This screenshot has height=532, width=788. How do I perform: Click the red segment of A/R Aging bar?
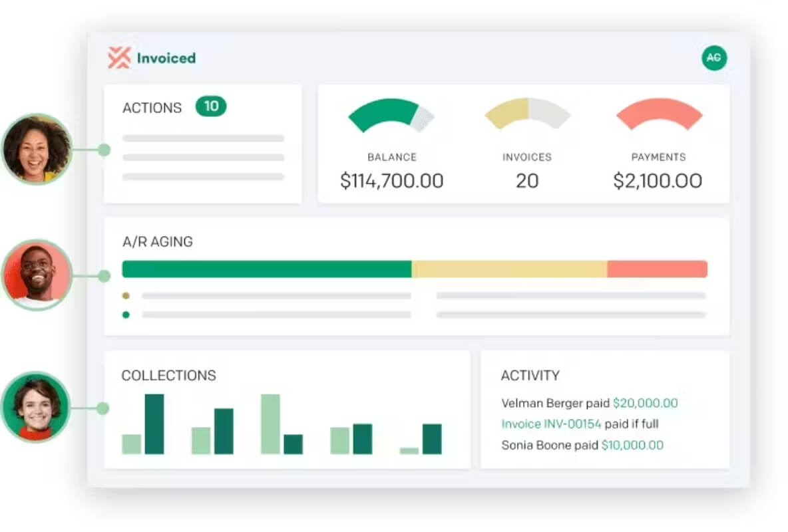tap(658, 269)
